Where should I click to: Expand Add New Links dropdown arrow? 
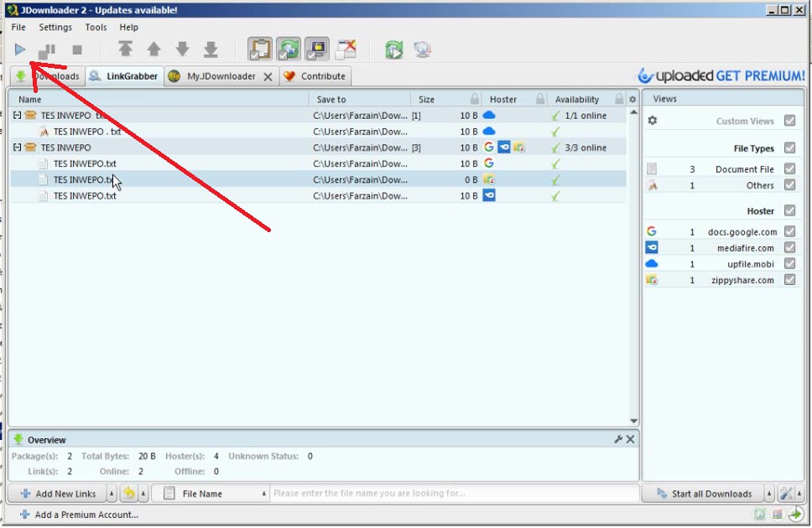(112, 494)
